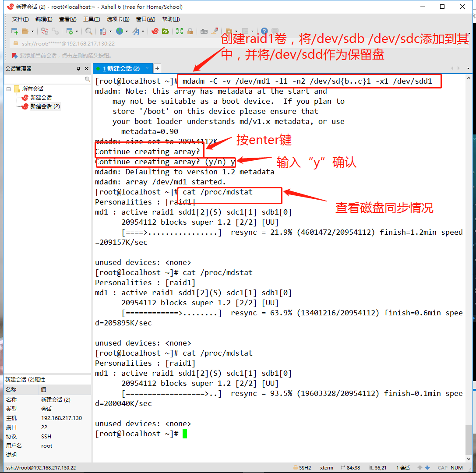476x473 pixels.
Task: Open 编辑(E) menu
Action: pos(44,19)
